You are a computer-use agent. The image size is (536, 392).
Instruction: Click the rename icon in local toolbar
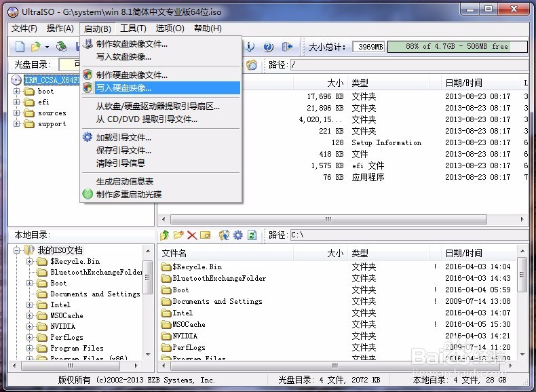point(205,235)
